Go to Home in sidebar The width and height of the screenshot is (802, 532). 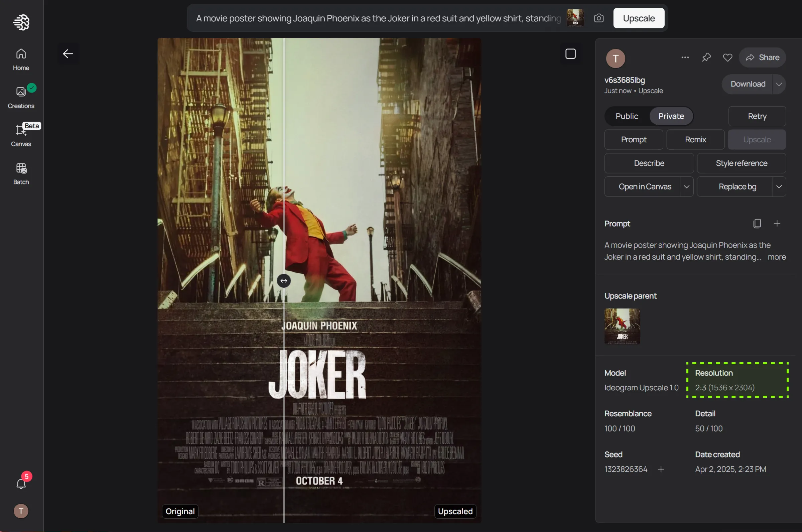(21, 59)
